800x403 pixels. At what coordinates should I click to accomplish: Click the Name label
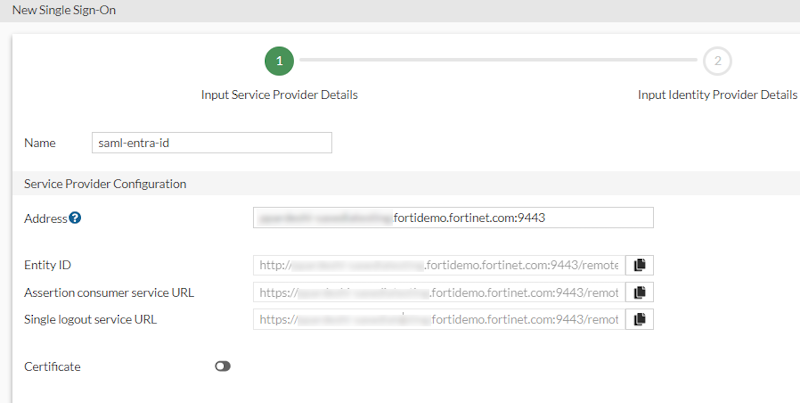40,143
